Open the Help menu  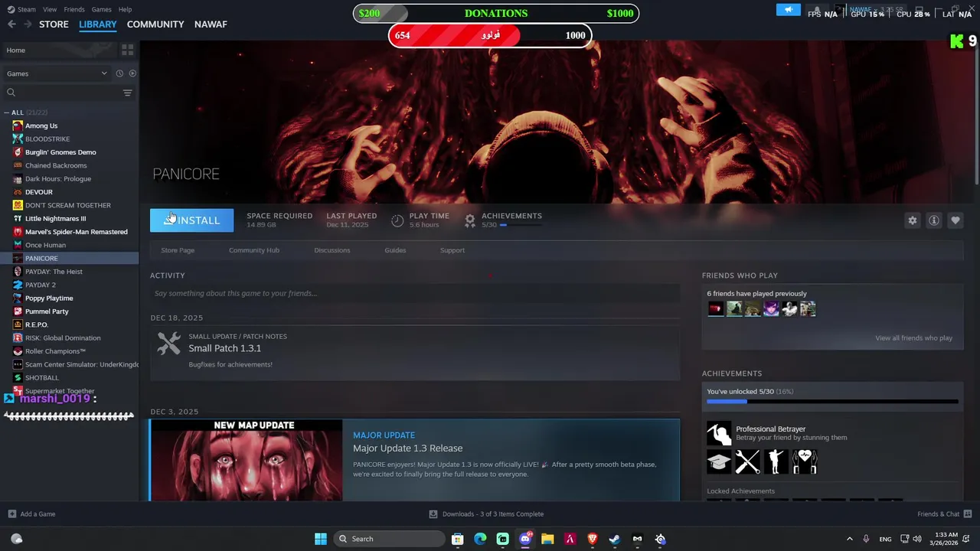[x=125, y=9]
